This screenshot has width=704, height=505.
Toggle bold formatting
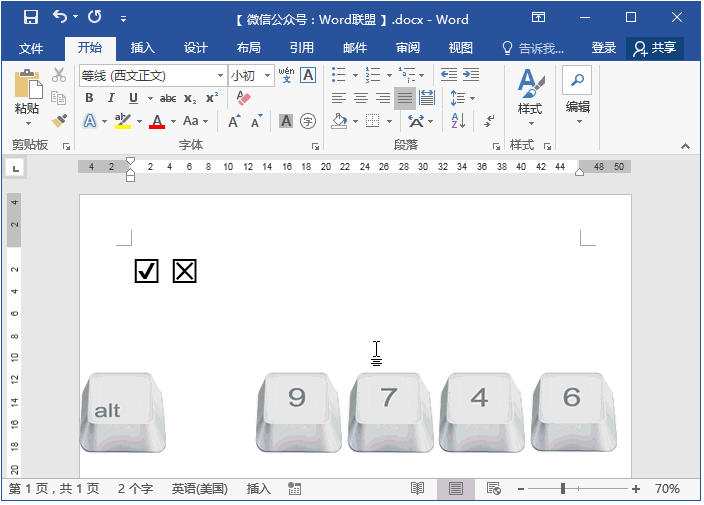click(89, 98)
